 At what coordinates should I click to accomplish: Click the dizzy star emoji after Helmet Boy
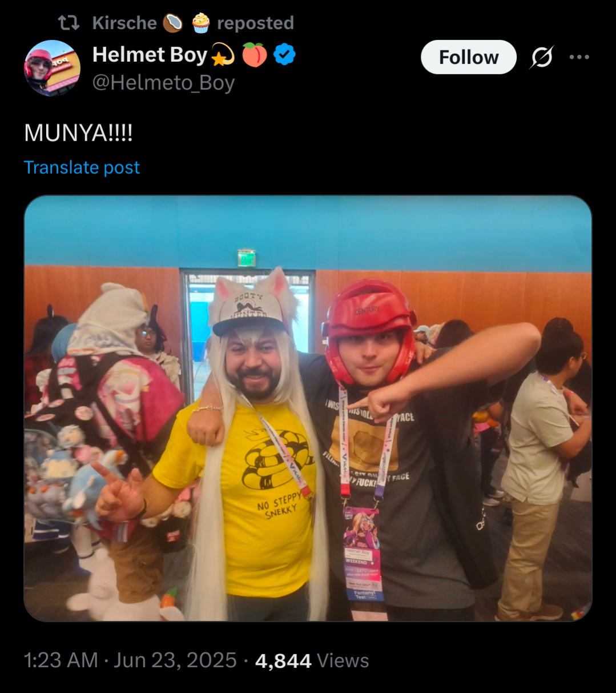[223, 55]
